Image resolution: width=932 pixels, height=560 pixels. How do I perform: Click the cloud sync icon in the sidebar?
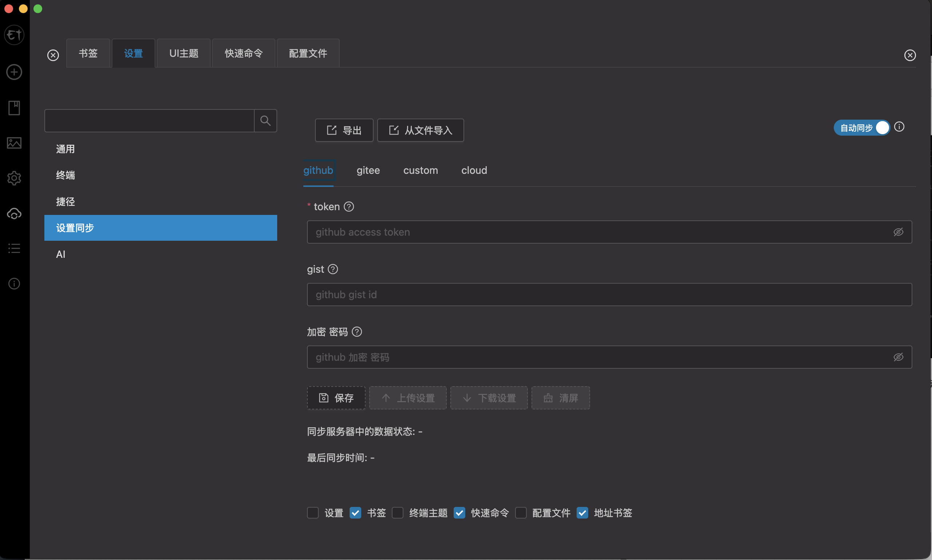pyautogui.click(x=14, y=213)
